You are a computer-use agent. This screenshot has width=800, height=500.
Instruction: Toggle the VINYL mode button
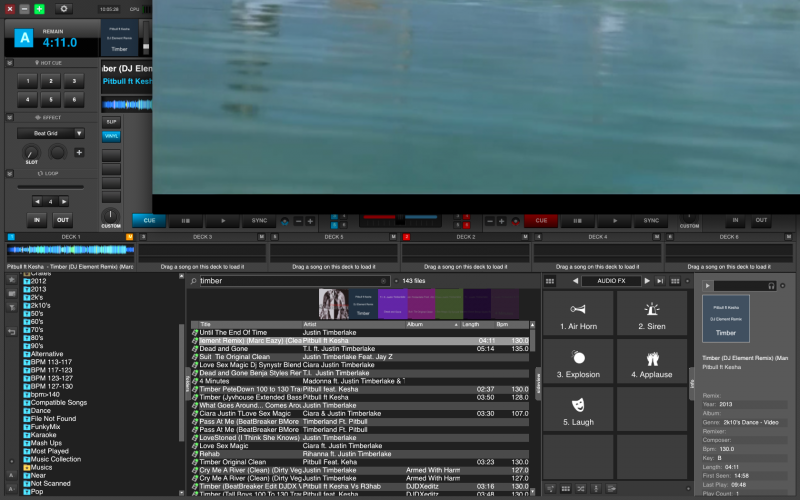click(111, 136)
